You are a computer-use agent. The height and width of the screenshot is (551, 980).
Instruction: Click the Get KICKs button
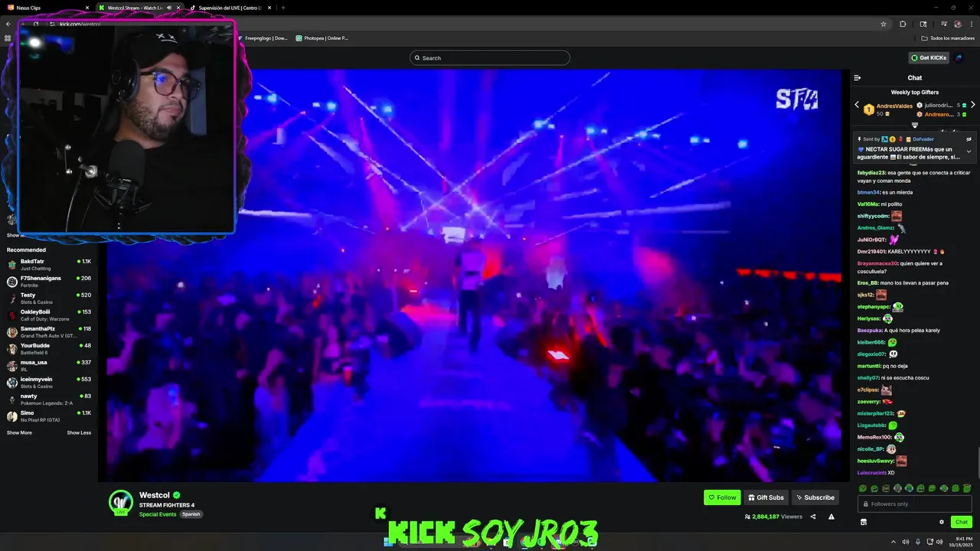pos(929,57)
